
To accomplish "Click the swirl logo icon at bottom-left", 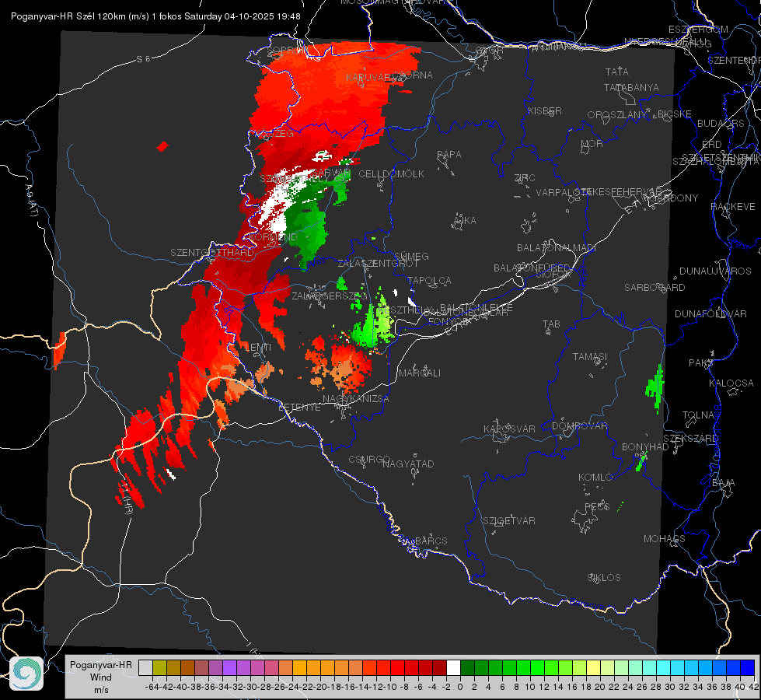I will coord(26,674).
